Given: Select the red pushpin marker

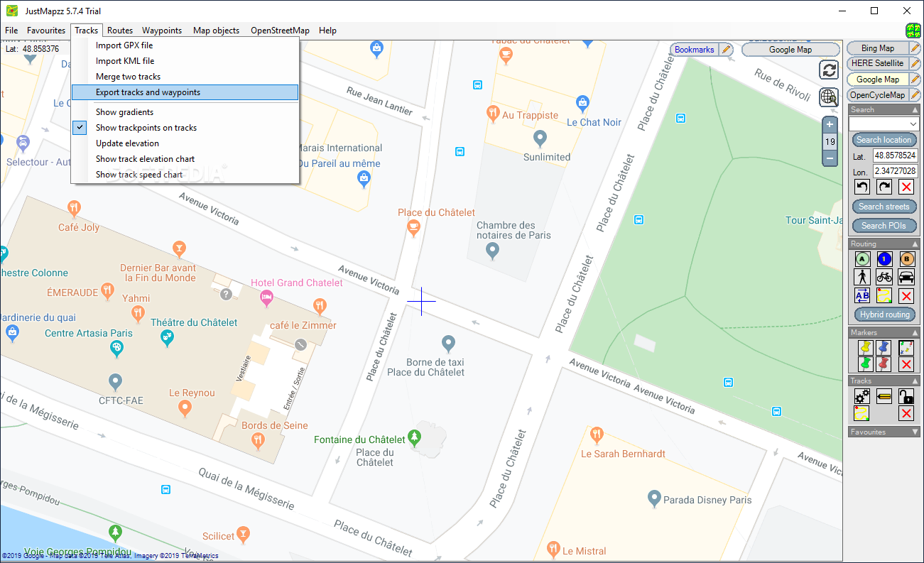Looking at the screenshot, I should point(884,364).
